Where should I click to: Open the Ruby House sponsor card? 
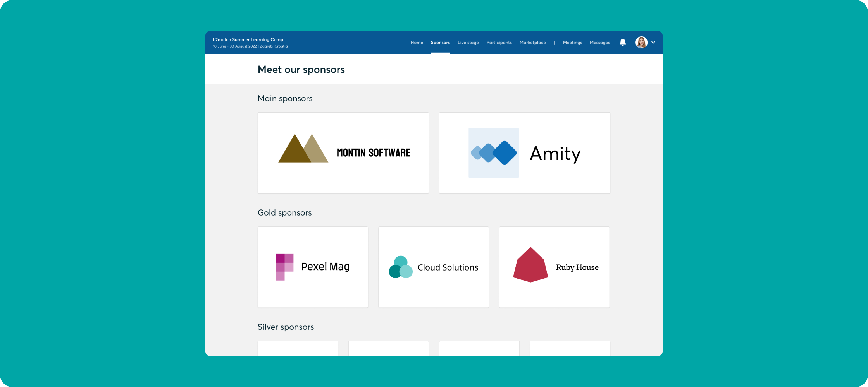click(555, 267)
